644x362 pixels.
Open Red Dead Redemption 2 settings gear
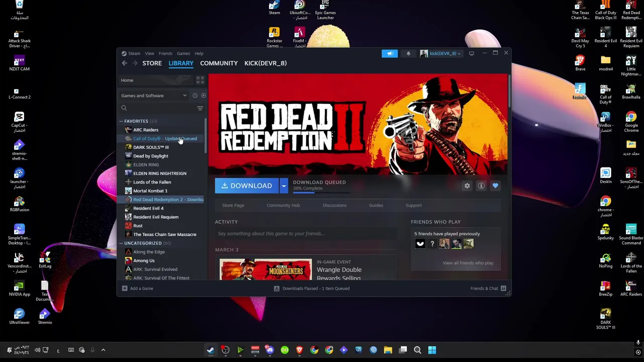click(467, 186)
